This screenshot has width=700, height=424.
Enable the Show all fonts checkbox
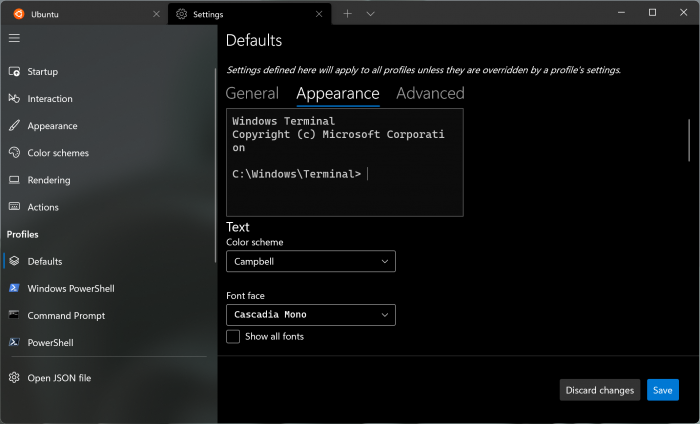click(233, 337)
